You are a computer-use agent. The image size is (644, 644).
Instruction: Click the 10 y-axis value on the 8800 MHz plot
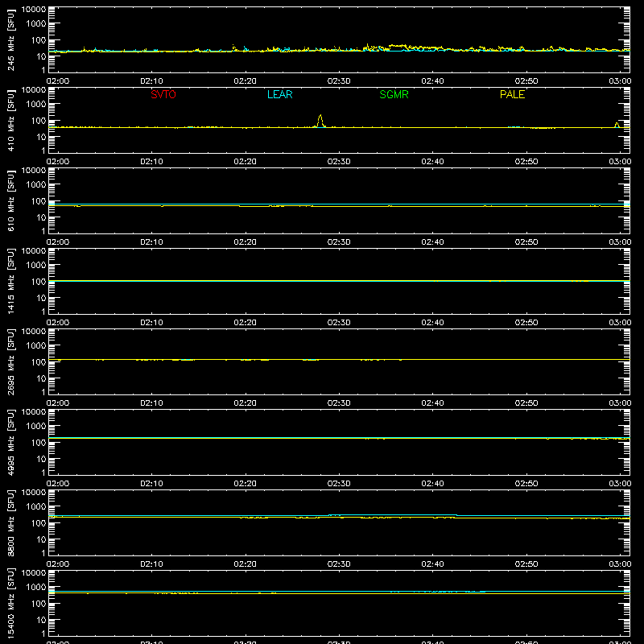(41, 539)
